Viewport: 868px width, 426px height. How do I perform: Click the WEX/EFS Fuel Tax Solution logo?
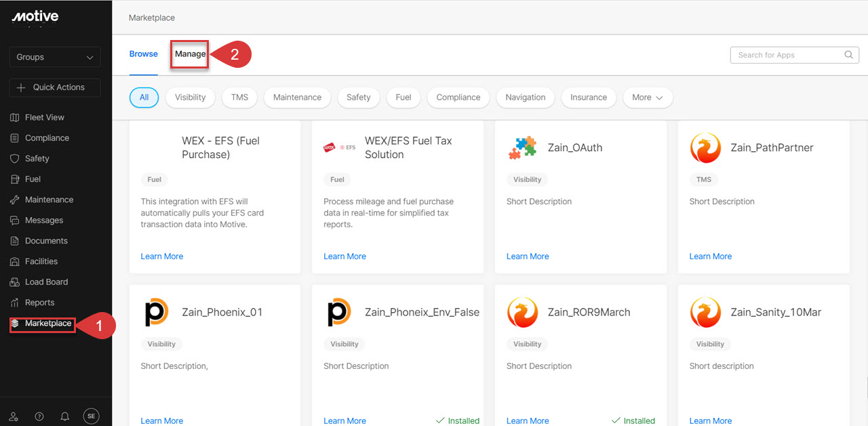point(339,147)
